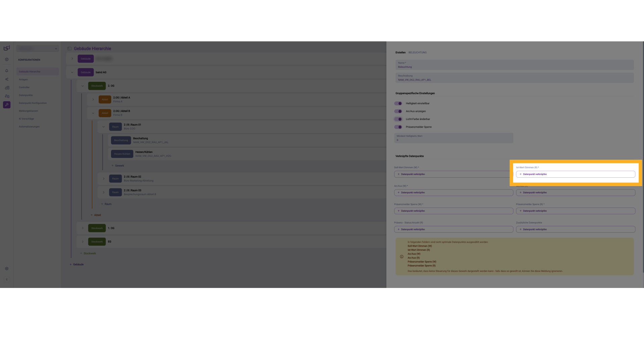644x362 pixels.
Task: Toggle sidebar panel icon beside Gebäude Hierarchie
Action: pos(69,49)
